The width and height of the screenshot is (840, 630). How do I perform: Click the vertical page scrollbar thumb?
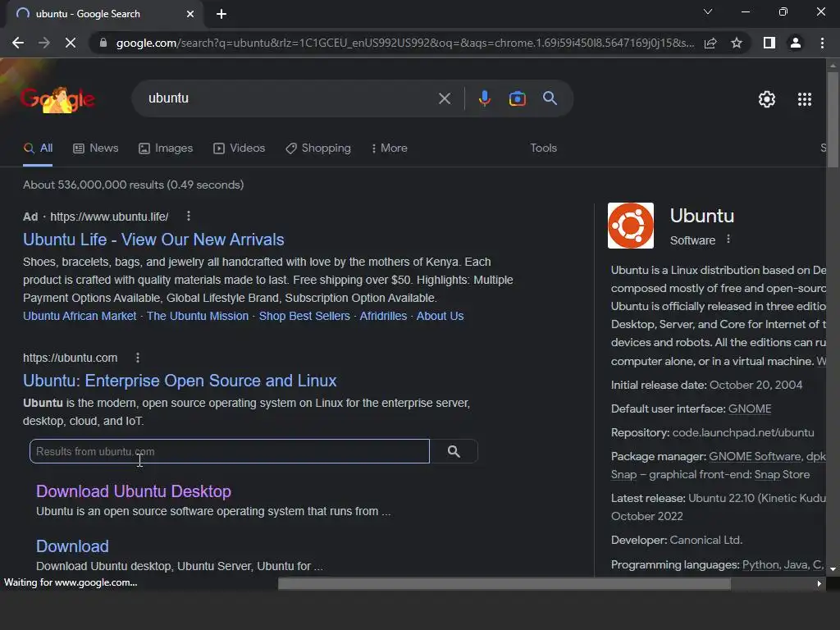coord(833,120)
